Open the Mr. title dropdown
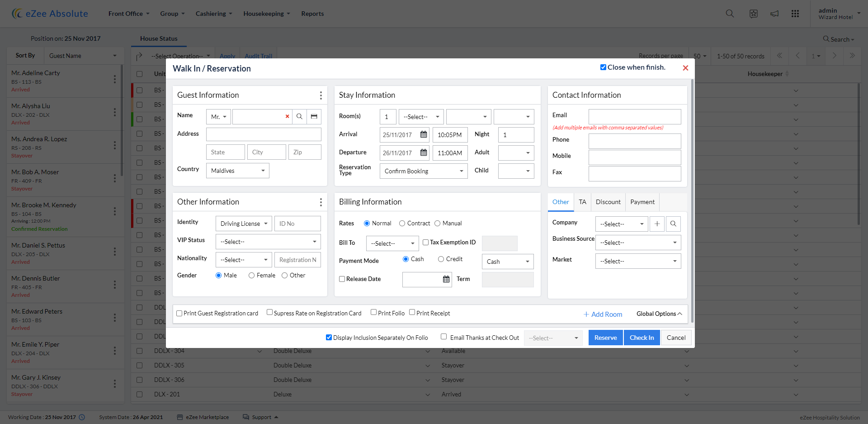 tap(218, 117)
